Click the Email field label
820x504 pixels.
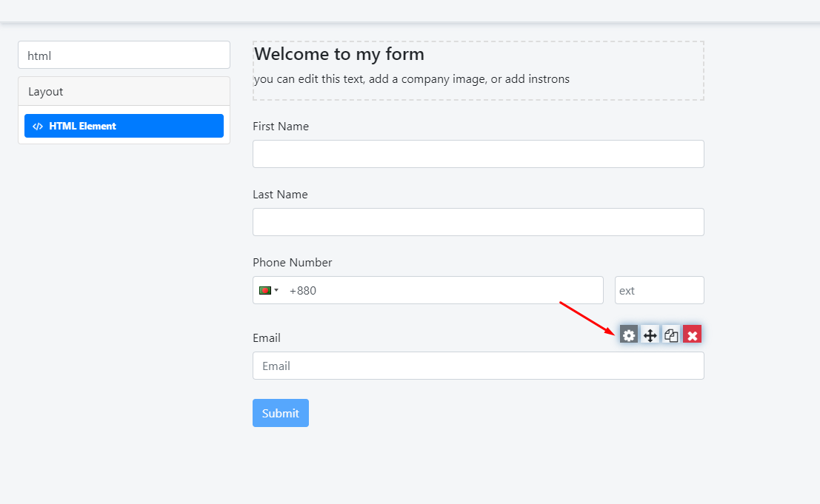click(267, 338)
